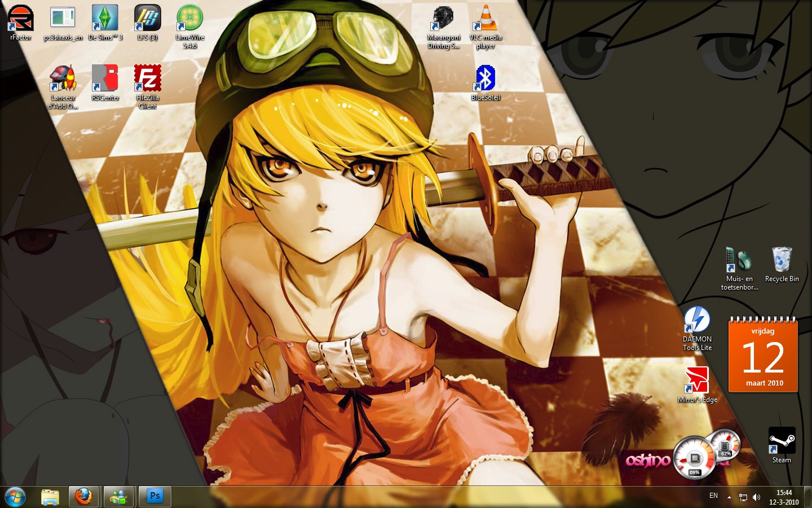Click the CPU meter gadget dials

(x=707, y=454)
